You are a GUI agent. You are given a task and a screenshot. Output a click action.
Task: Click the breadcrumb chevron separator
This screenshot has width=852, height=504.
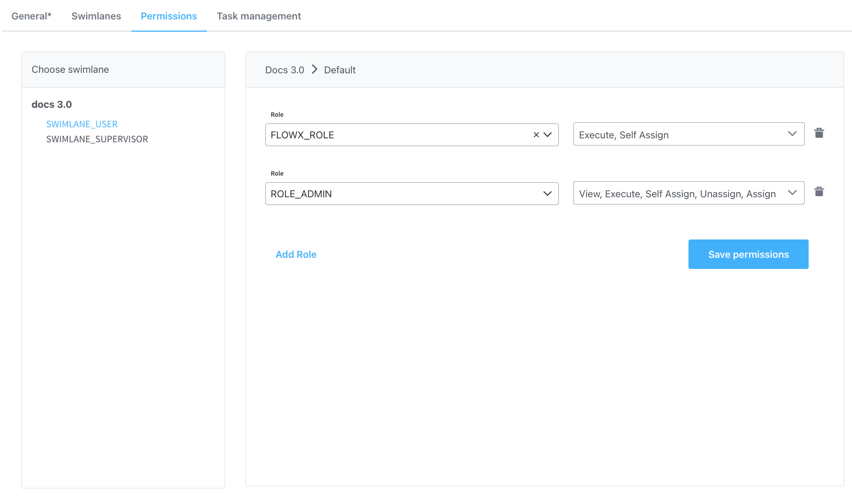click(314, 69)
